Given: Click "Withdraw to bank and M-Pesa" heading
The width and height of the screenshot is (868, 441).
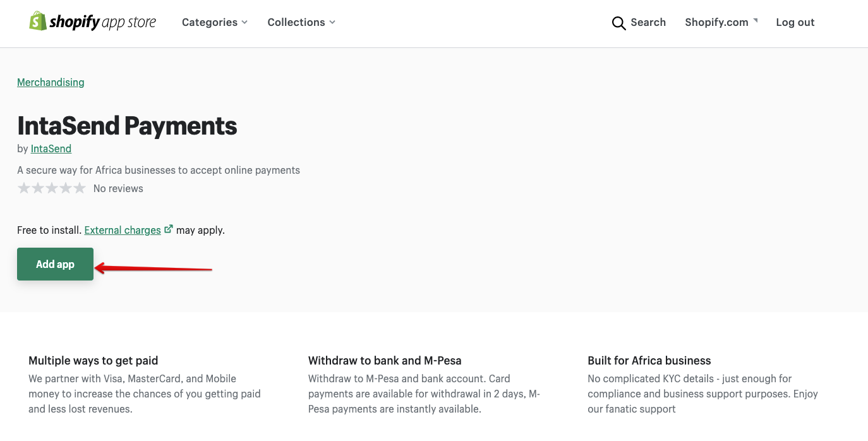Looking at the screenshot, I should click(385, 361).
